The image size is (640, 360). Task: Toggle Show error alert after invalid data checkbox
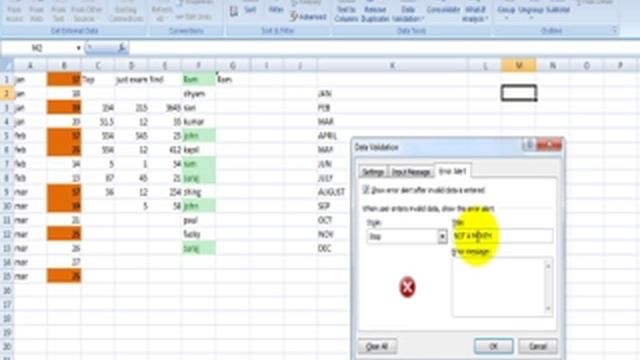(x=366, y=190)
